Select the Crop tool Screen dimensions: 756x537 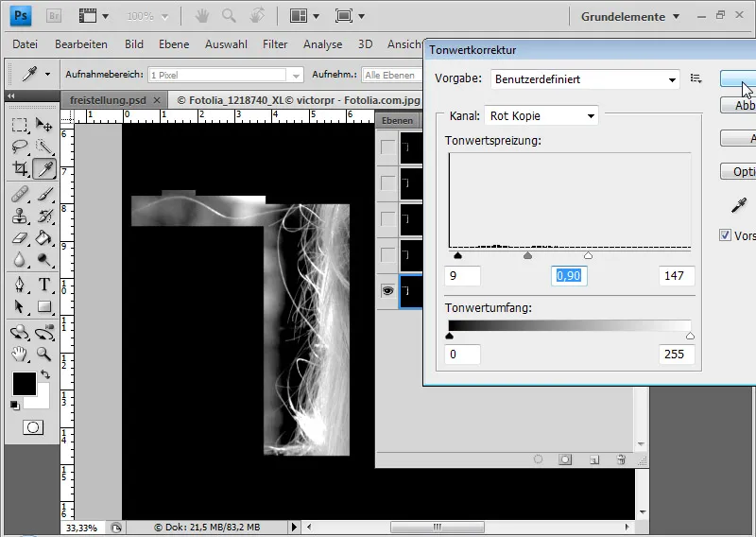coord(19,169)
